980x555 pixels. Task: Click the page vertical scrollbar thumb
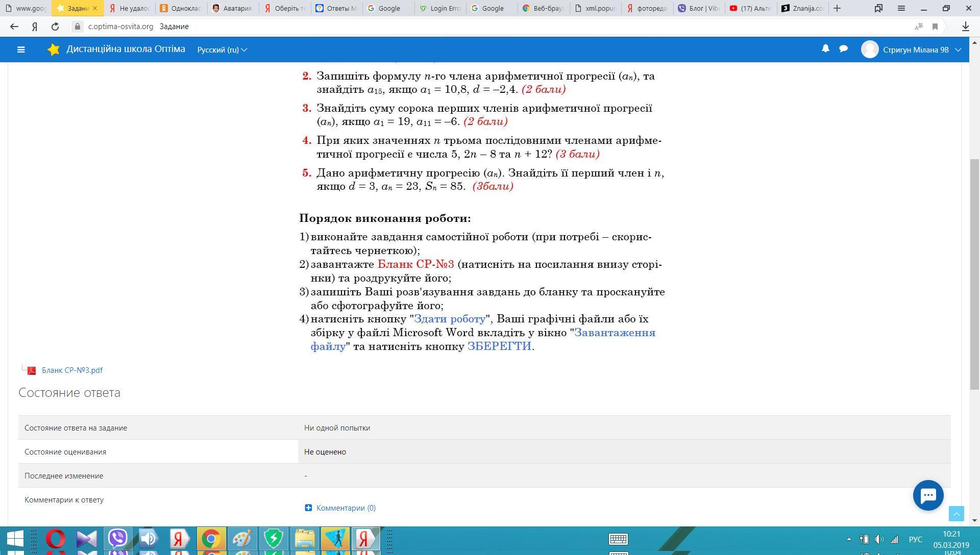pyautogui.click(x=974, y=274)
